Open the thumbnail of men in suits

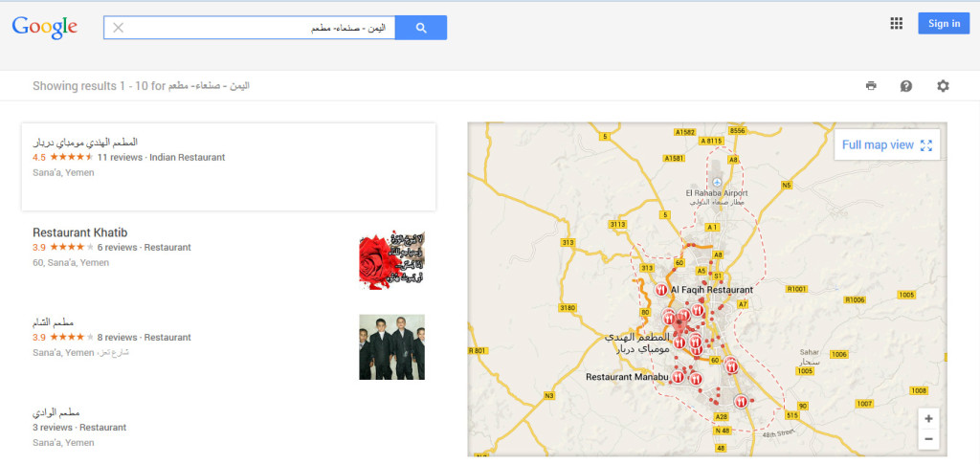point(391,346)
